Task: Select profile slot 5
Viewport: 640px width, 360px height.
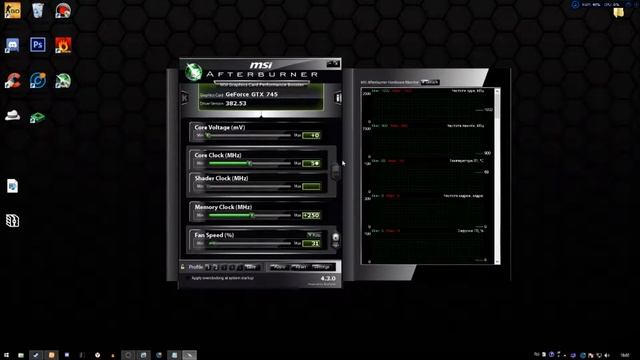Action: [240, 267]
